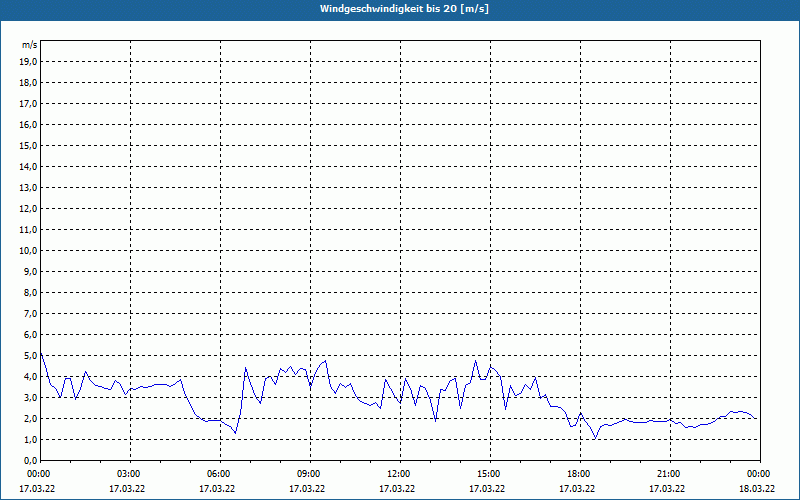Image resolution: width=800 pixels, height=500 pixels.
Task: Select the 18:00 time axis label
Action: tap(578, 474)
